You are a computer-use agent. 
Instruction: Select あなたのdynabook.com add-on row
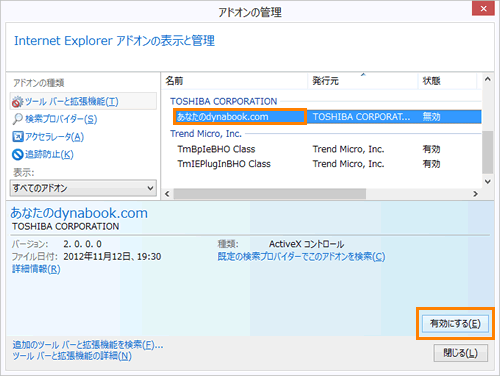click(327, 117)
